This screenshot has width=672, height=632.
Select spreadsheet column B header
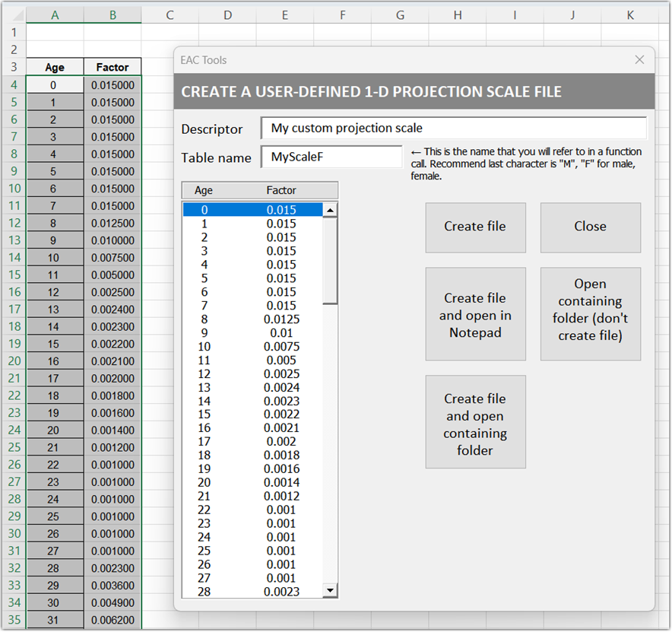pos(113,15)
